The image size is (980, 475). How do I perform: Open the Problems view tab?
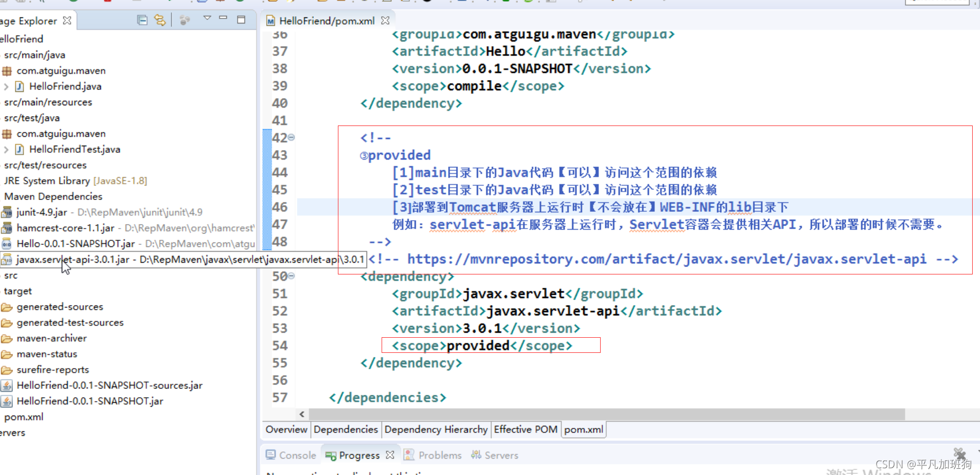(433, 455)
